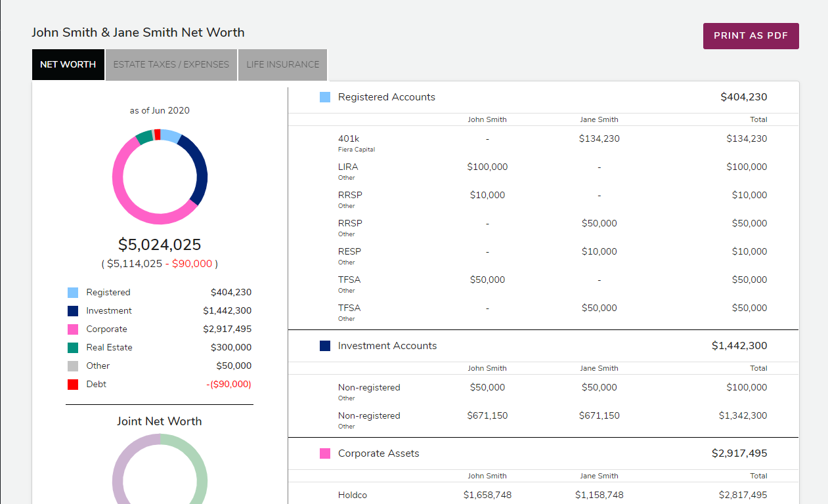Click the net worth donut chart
This screenshot has height=504, width=828.
(x=160, y=177)
